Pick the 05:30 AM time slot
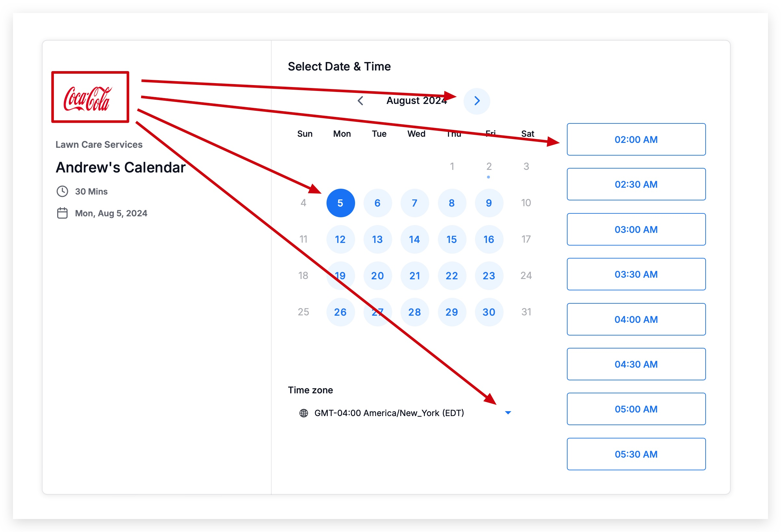 (x=636, y=454)
